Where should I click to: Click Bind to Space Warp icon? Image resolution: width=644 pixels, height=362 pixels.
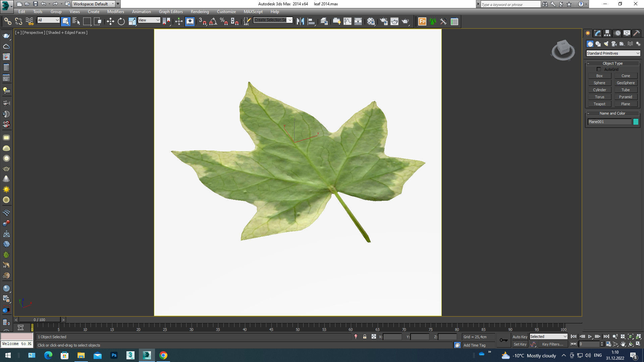tap(30, 21)
